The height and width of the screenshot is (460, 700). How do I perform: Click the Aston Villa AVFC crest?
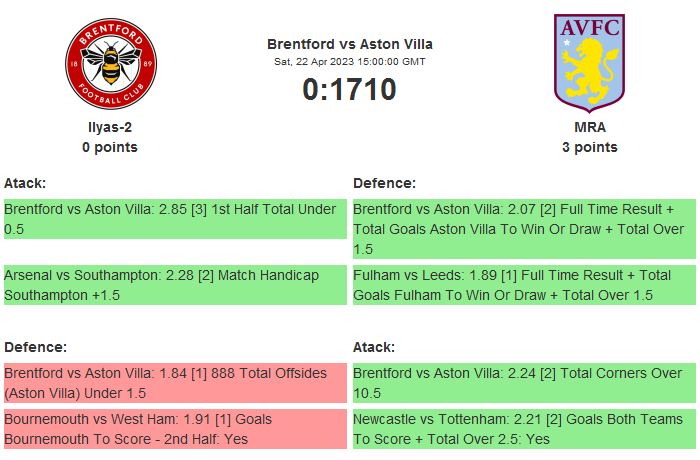(589, 61)
